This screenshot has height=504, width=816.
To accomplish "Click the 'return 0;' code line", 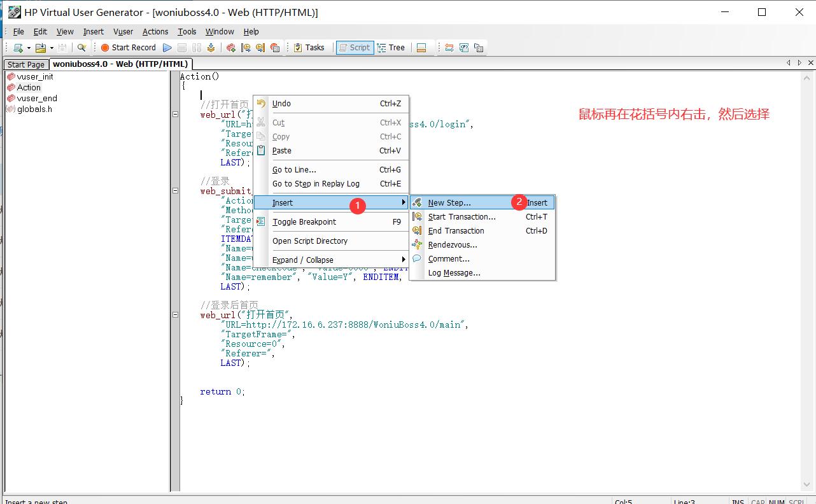I will pos(222,392).
